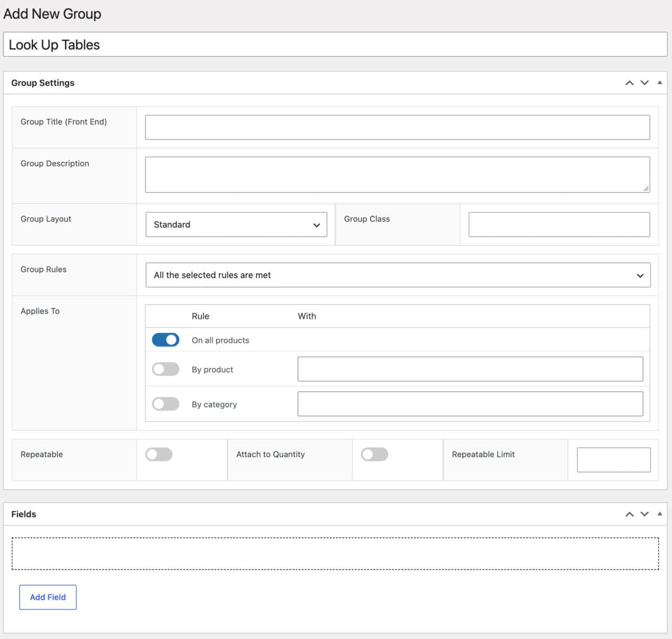This screenshot has width=672, height=639.
Task: Click the Group Settings panel heading
Action: coord(43,83)
